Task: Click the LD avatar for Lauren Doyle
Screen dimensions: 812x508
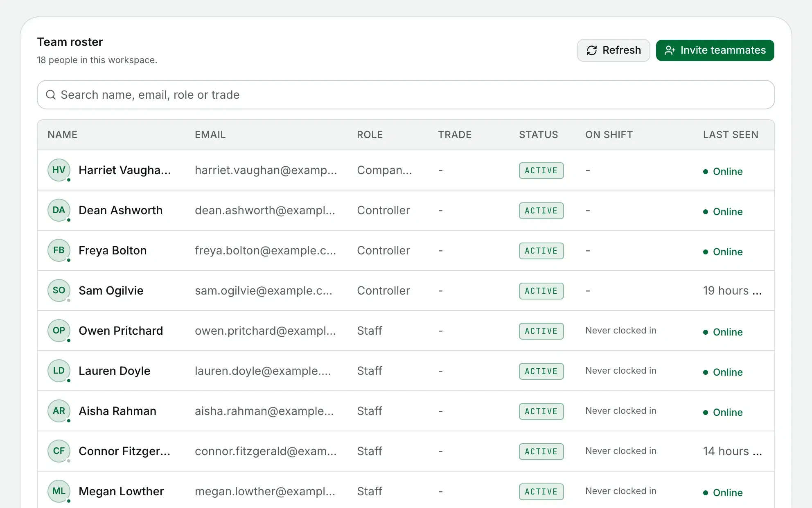Action: coord(59,371)
